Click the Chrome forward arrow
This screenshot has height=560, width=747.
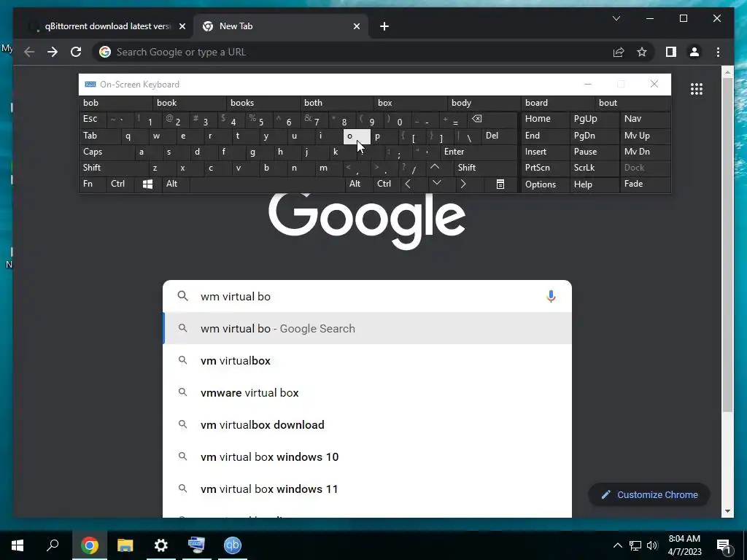pyautogui.click(x=53, y=52)
